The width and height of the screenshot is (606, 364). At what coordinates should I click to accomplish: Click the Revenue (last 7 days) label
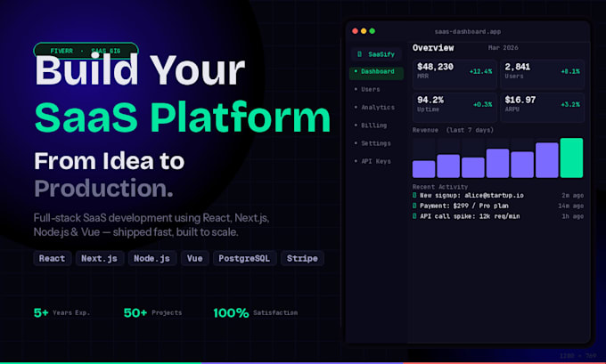tap(453, 130)
